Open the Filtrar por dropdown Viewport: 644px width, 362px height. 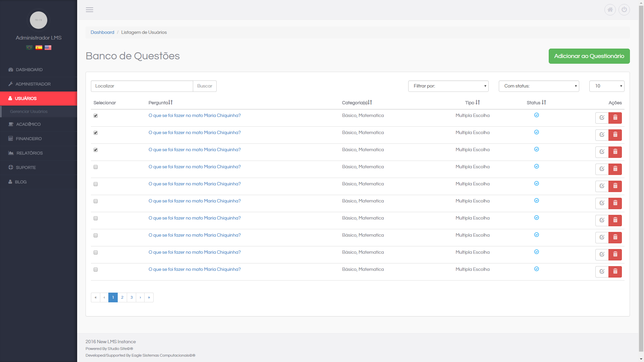tap(448, 86)
